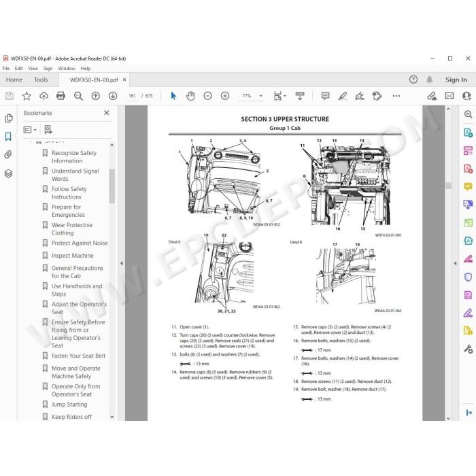Viewport: 476px width, 476px height.
Task: Activate the hand pan tool
Action: (190, 96)
